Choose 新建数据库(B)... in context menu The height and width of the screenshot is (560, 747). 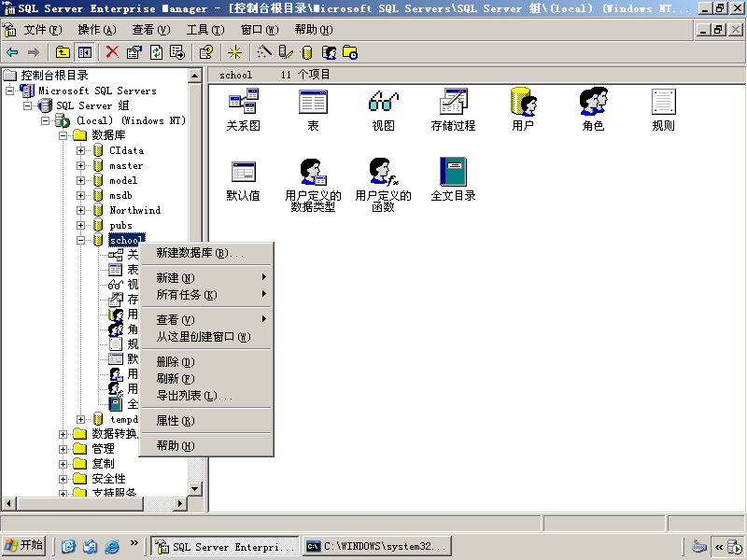coord(206,253)
